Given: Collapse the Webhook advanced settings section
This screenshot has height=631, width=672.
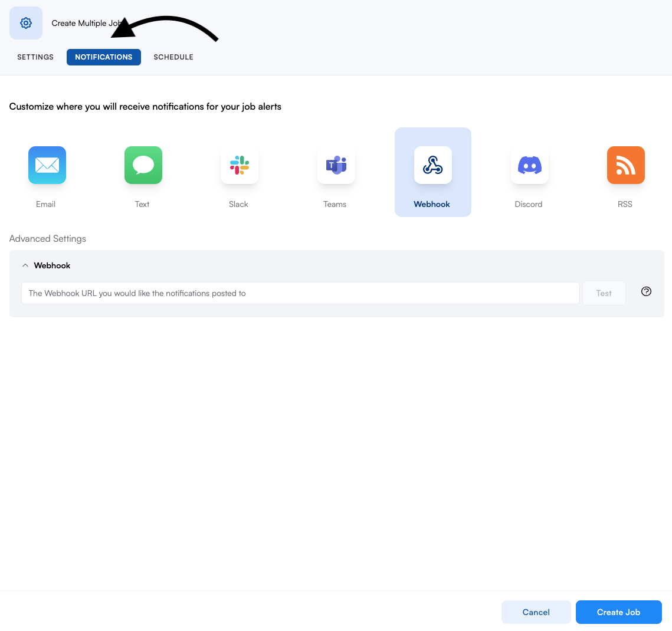Looking at the screenshot, I should (25, 265).
